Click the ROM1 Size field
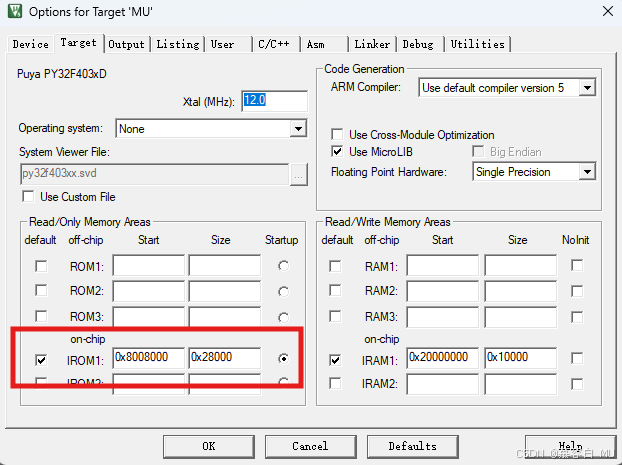 [225, 265]
